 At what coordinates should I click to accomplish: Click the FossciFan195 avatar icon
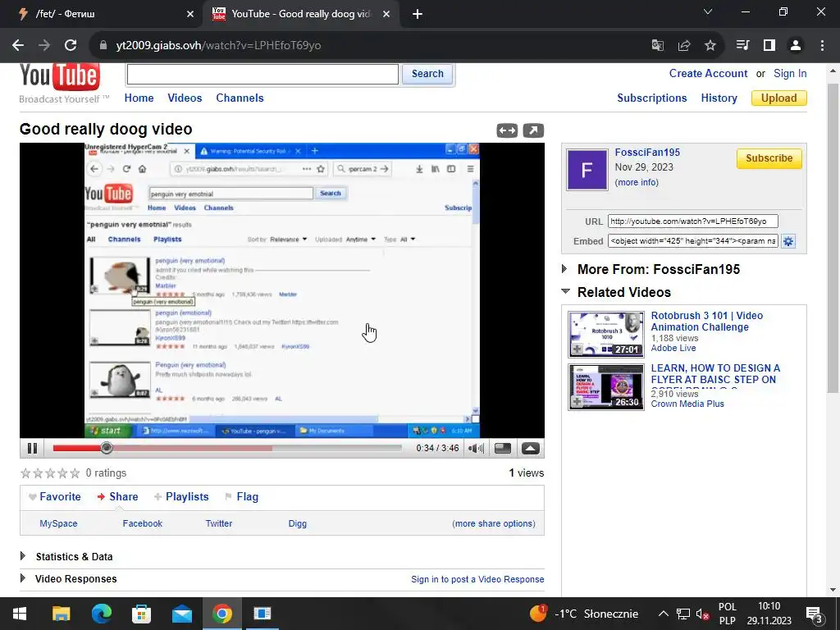click(587, 170)
